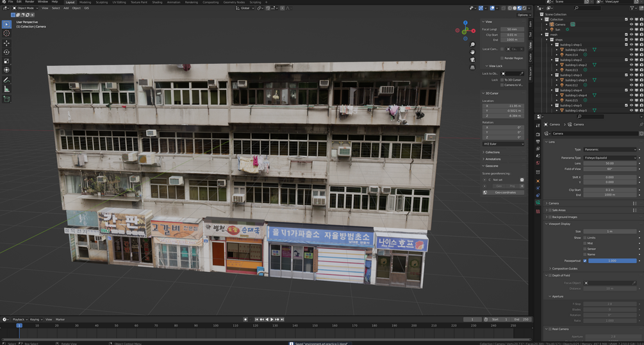
Task: Play the animation forward
Action: (x=272, y=319)
